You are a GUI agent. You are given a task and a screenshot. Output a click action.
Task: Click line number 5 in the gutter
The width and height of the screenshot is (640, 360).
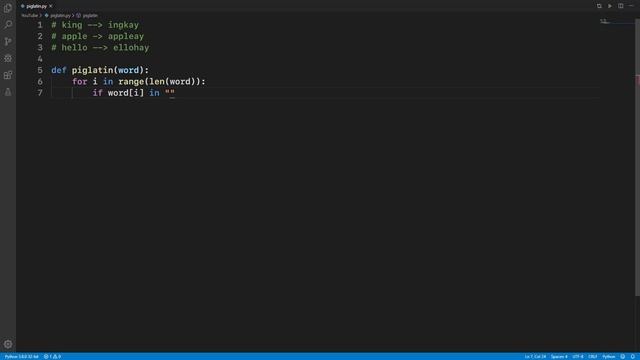click(40, 70)
